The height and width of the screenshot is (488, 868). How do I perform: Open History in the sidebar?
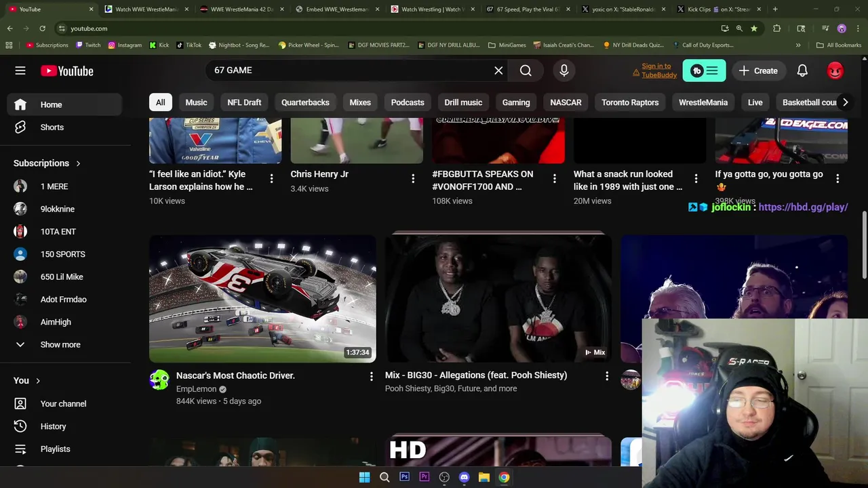[x=65, y=426]
